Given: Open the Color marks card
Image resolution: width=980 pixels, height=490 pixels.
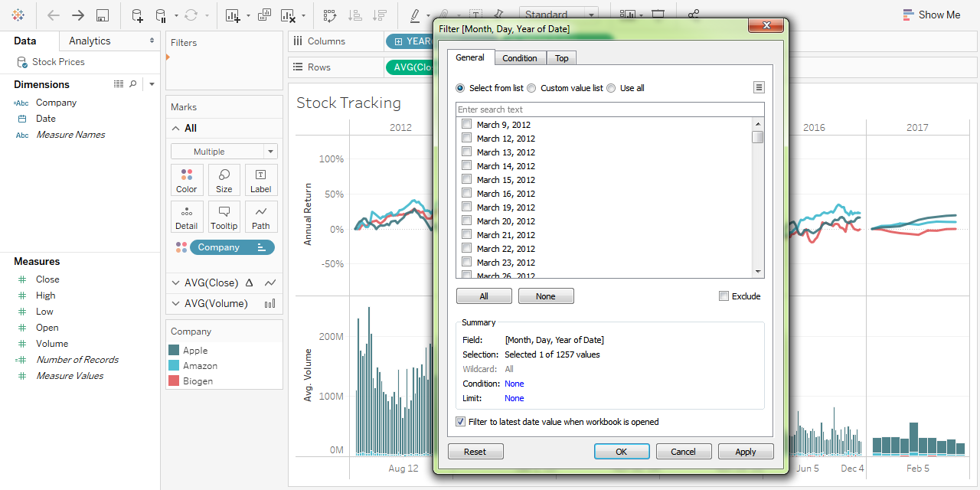Looking at the screenshot, I should [187, 180].
